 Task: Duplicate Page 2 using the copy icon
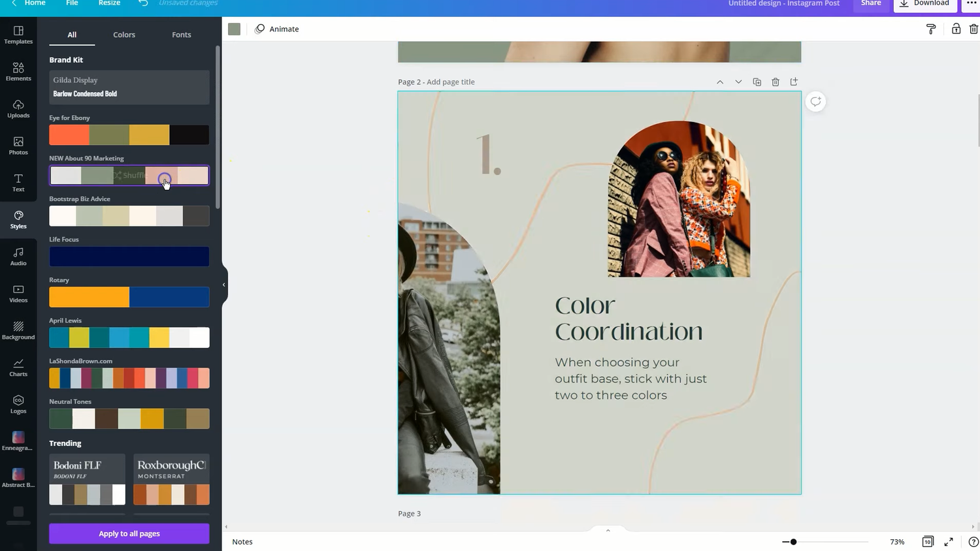757,82
